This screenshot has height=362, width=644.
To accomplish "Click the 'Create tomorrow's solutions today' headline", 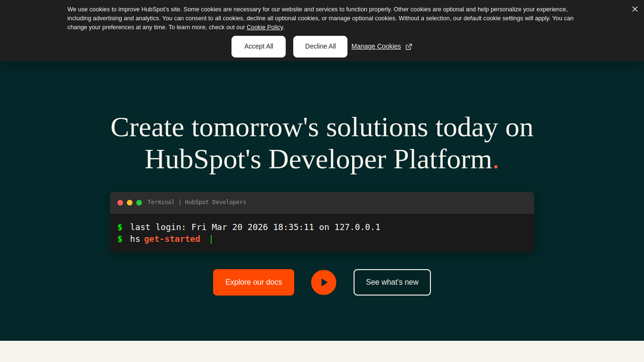I will 322,143.
